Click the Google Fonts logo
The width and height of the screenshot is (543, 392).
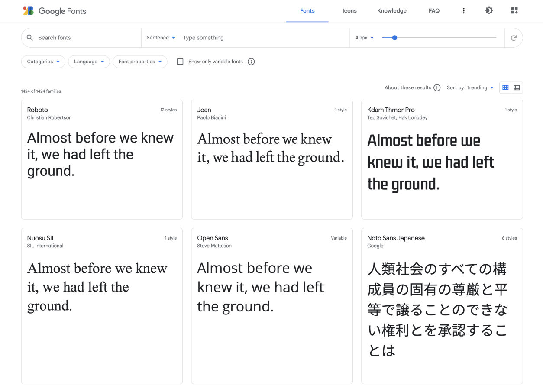click(x=54, y=11)
